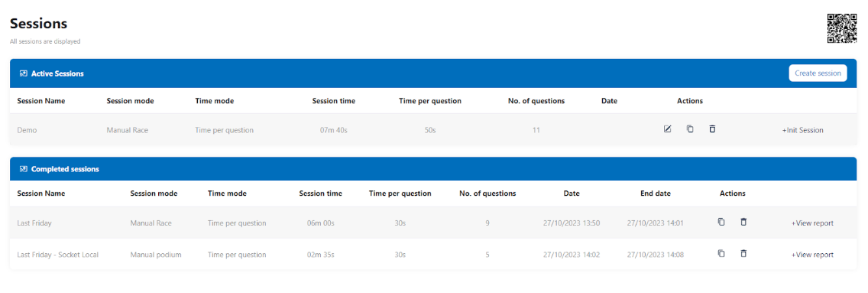
Task: Duplicate the Demo session via copy icon
Action: point(690,129)
